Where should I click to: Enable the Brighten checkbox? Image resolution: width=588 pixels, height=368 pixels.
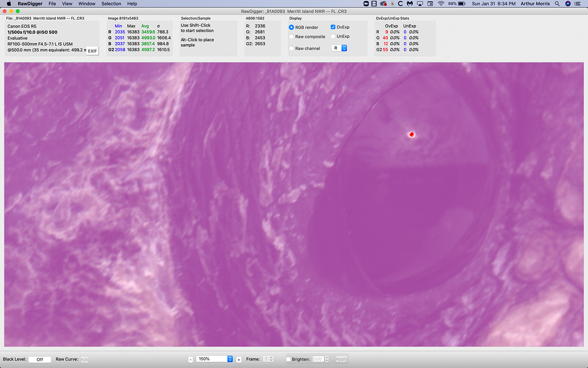click(288, 359)
